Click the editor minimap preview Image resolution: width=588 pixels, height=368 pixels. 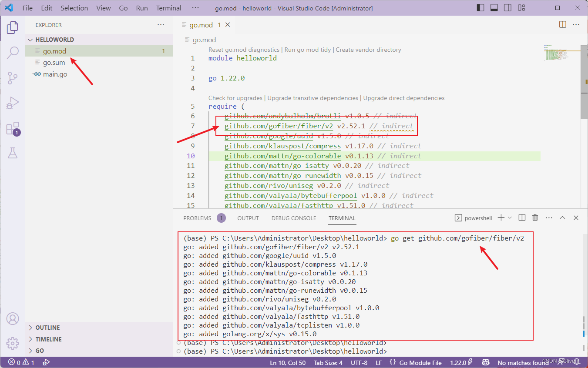click(x=561, y=52)
